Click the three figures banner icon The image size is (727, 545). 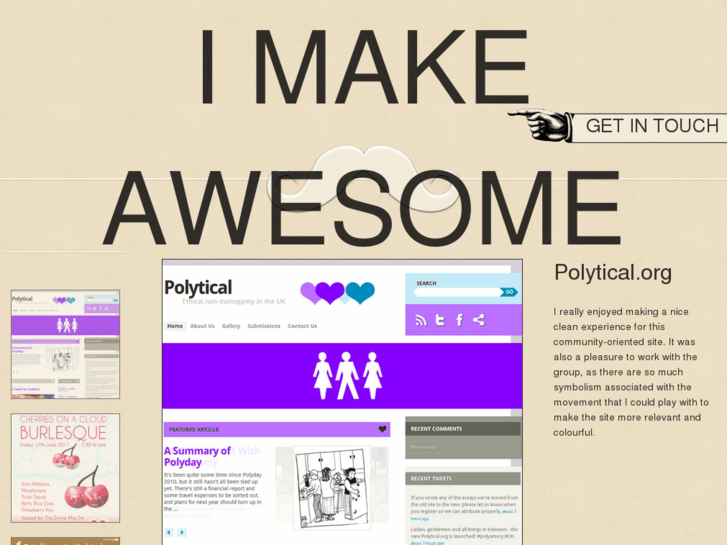(x=347, y=376)
